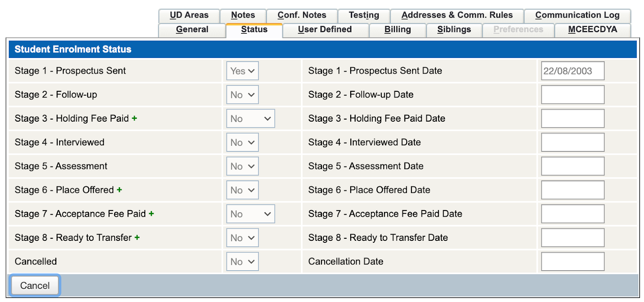Click the Stage 6 Place Offered Date field
The height and width of the screenshot is (302, 644).
pos(572,190)
